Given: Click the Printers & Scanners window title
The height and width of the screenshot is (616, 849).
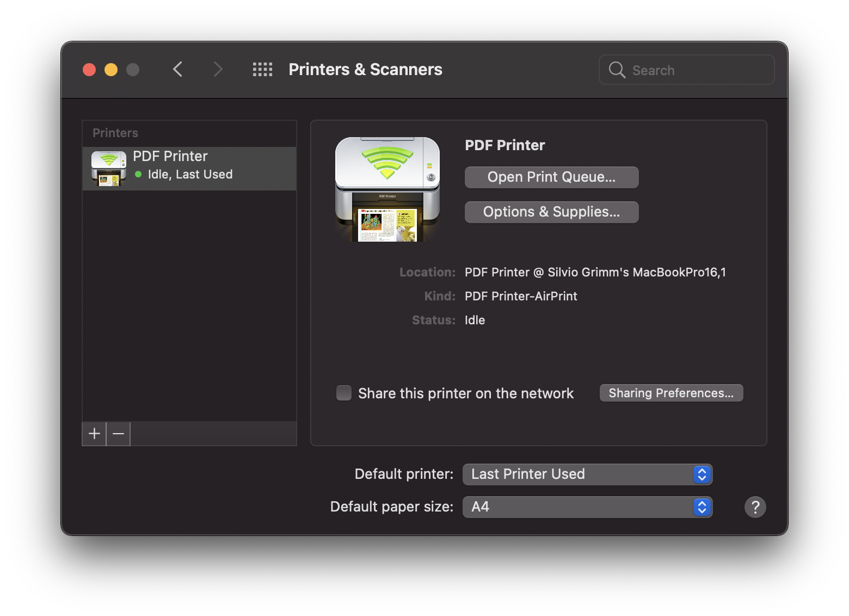Looking at the screenshot, I should tap(365, 70).
